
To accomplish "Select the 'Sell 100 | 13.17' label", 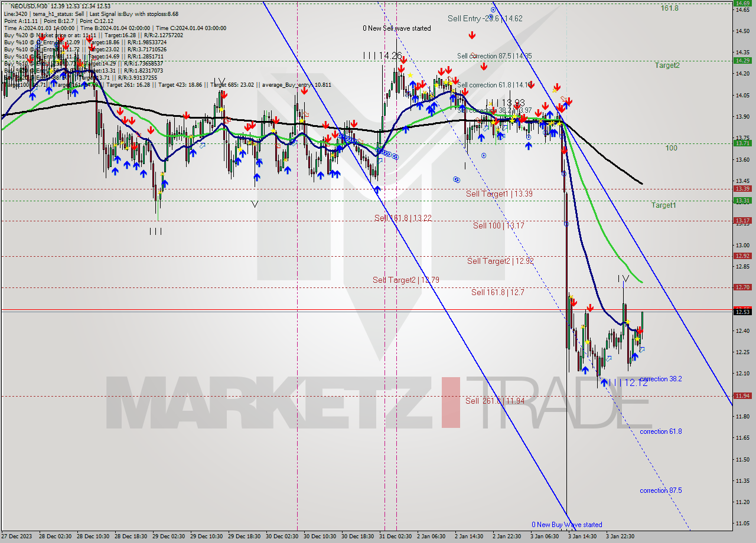I will [498, 225].
